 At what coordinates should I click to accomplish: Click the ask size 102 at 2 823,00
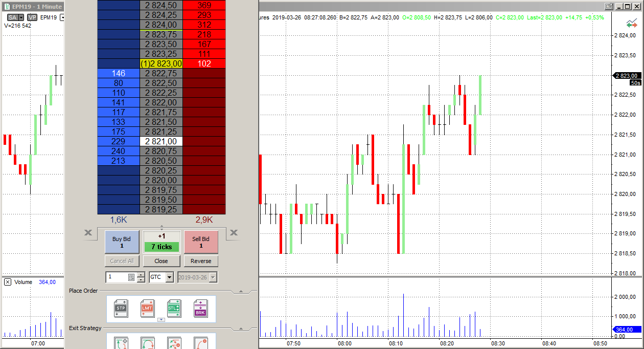click(x=204, y=64)
